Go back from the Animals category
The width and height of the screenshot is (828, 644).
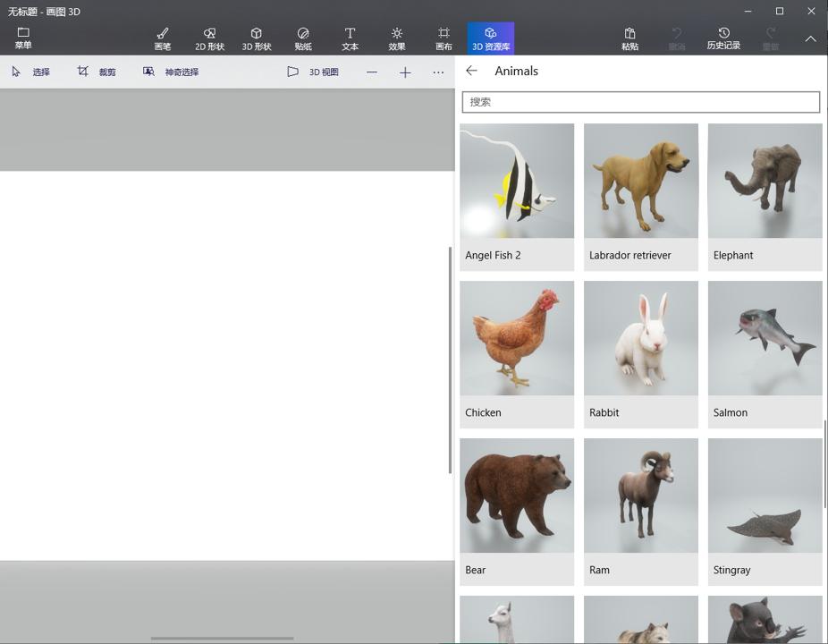472,71
